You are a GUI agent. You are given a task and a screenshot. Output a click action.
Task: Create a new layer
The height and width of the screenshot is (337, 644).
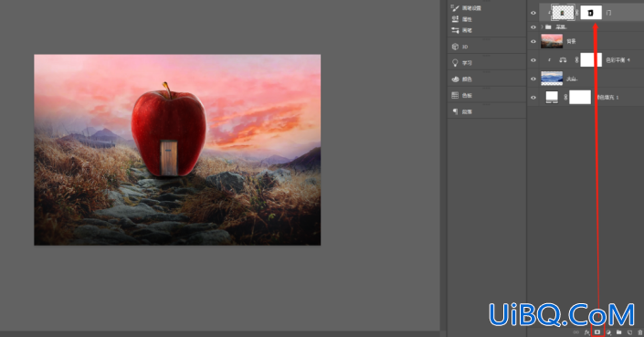(629, 332)
